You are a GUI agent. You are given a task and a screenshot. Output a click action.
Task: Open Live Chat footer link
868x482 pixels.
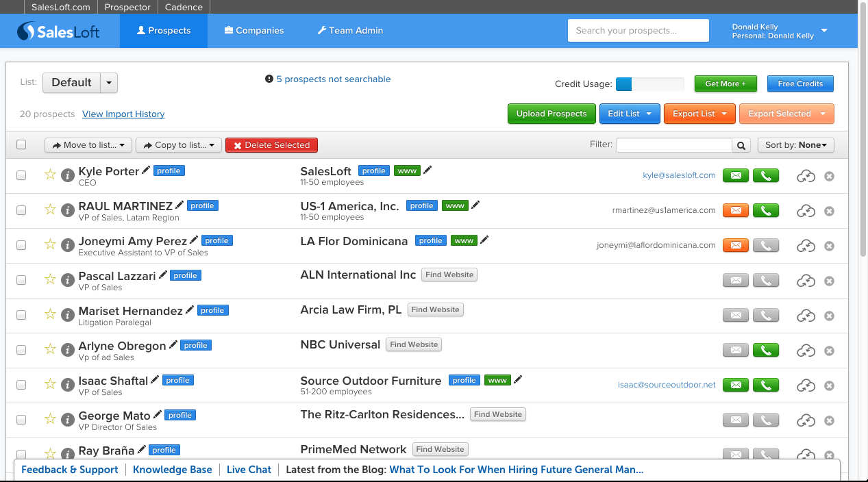(x=249, y=470)
